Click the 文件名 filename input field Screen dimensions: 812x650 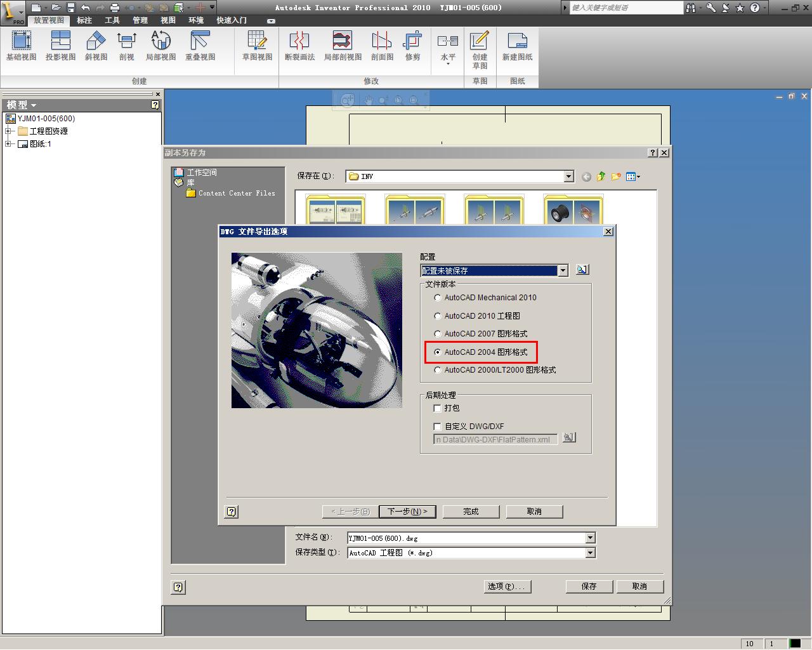(x=466, y=538)
